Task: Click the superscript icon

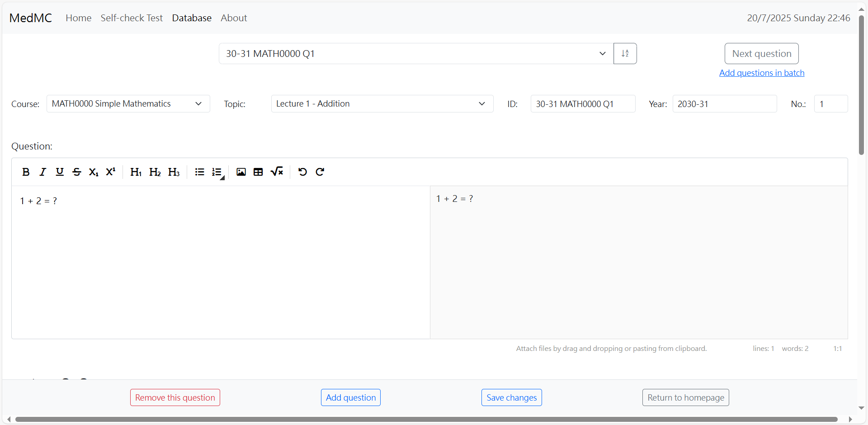Action: [x=110, y=172]
